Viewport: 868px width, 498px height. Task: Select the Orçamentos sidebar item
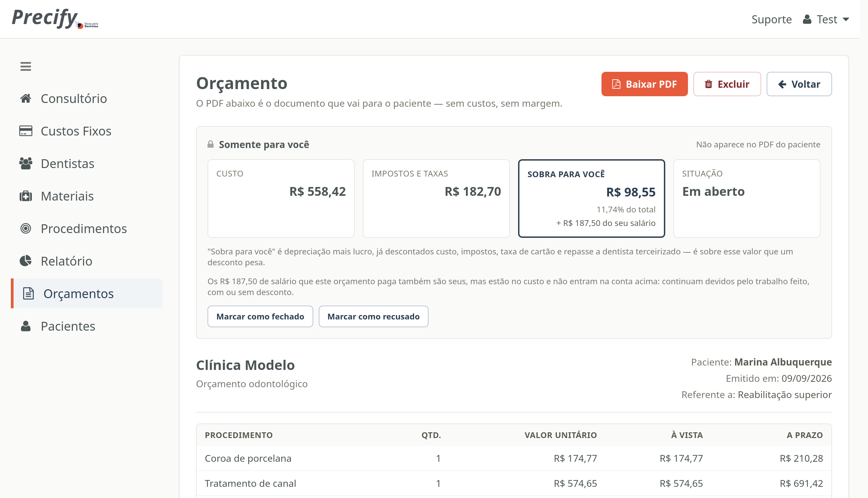(87, 293)
